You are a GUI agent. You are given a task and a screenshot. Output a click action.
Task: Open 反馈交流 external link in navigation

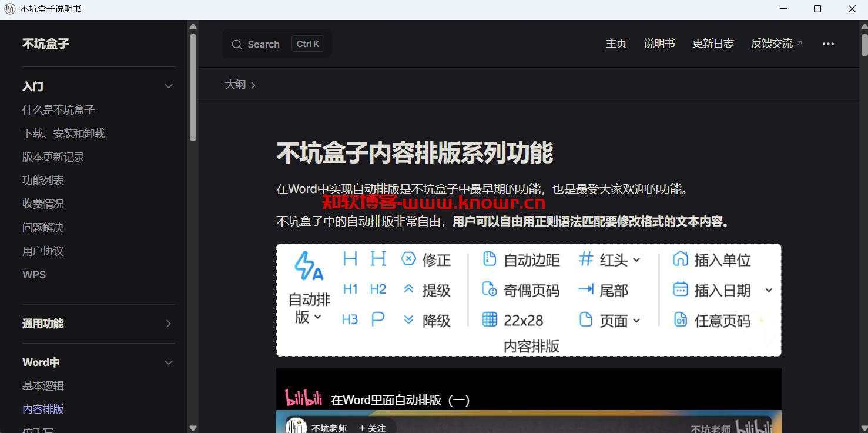pyautogui.click(x=776, y=44)
